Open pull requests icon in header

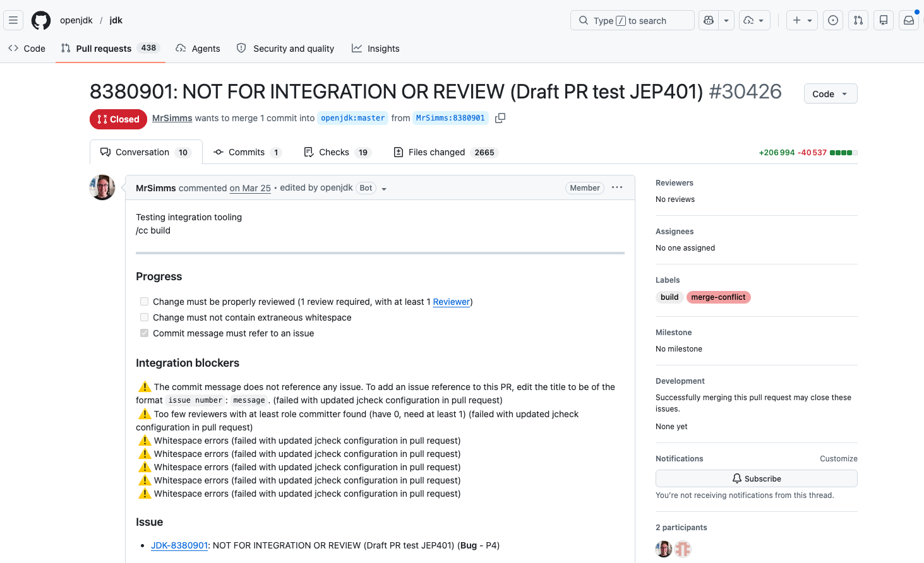click(858, 20)
